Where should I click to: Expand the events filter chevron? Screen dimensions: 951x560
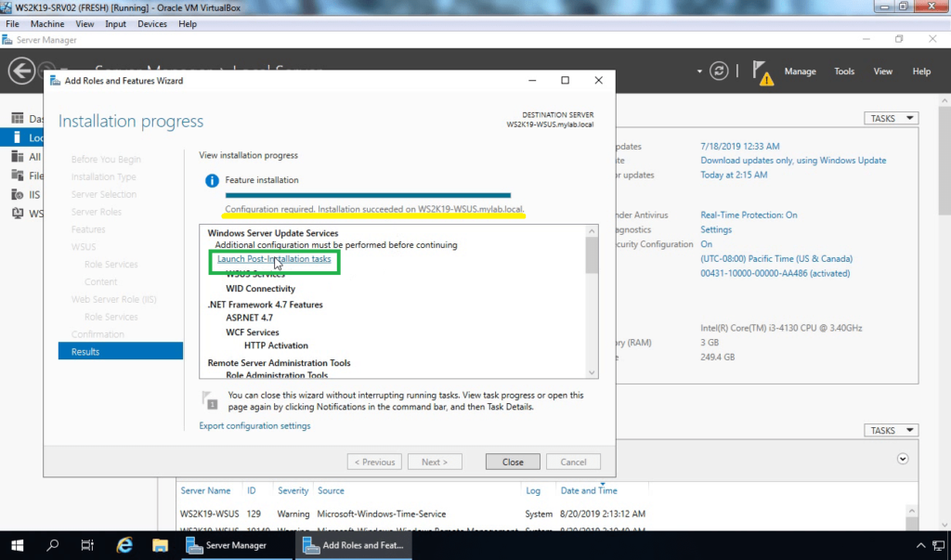[x=903, y=459]
